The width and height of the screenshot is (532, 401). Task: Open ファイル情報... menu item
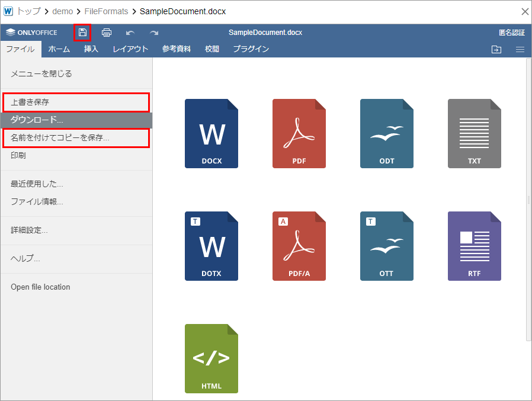point(76,201)
